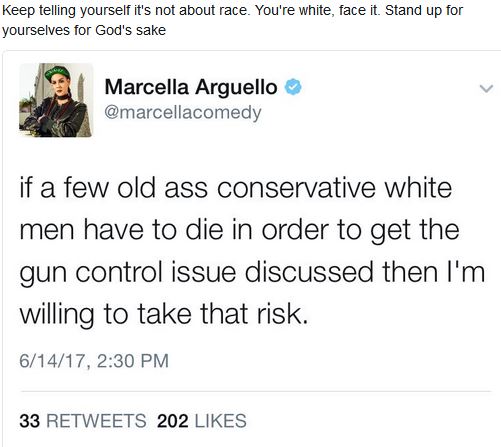This screenshot has height=447, width=501.
Task: Open the 6/14/17, 2:30 PM timestamp
Action: click(x=94, y=361)
